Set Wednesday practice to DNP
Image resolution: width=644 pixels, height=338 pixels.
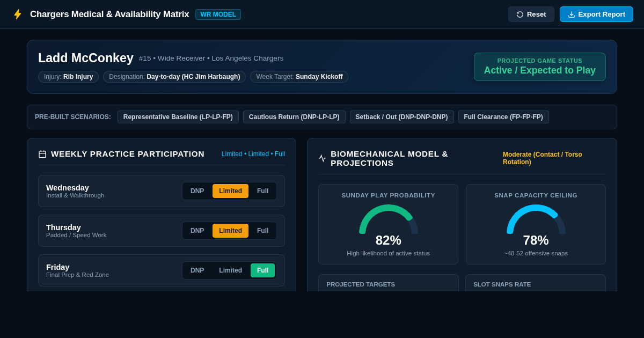coord(197,191)
